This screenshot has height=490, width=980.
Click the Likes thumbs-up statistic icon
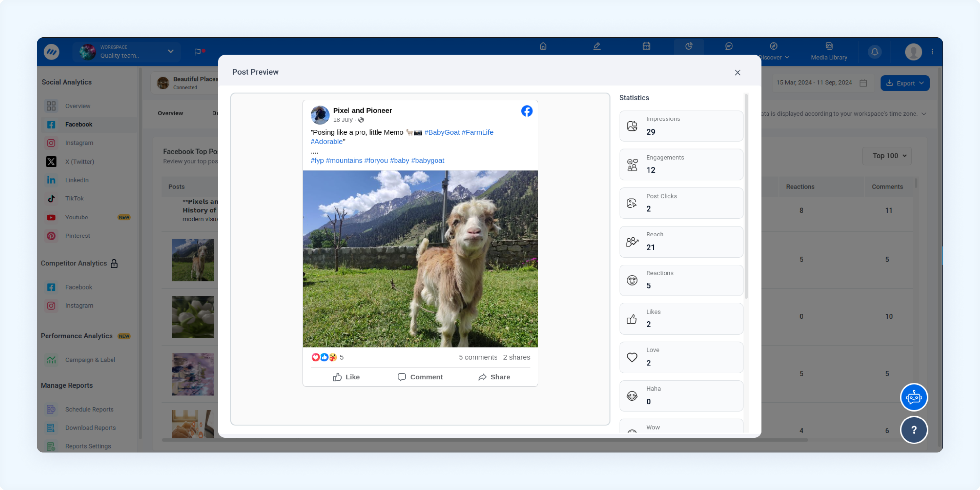[632, 319]
